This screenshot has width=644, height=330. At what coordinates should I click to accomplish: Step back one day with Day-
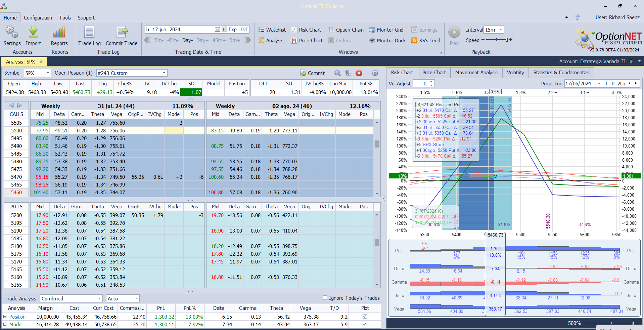pos(187,40)
